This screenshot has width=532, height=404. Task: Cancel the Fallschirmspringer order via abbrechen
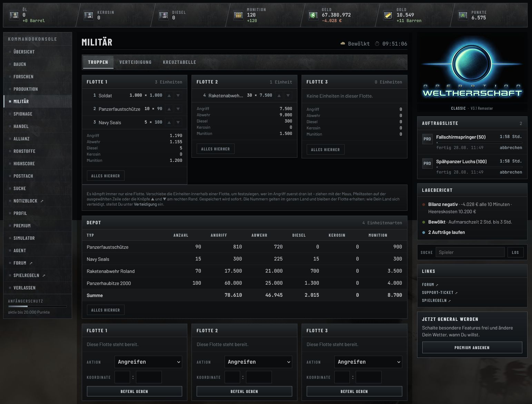(x=511, y=148)
